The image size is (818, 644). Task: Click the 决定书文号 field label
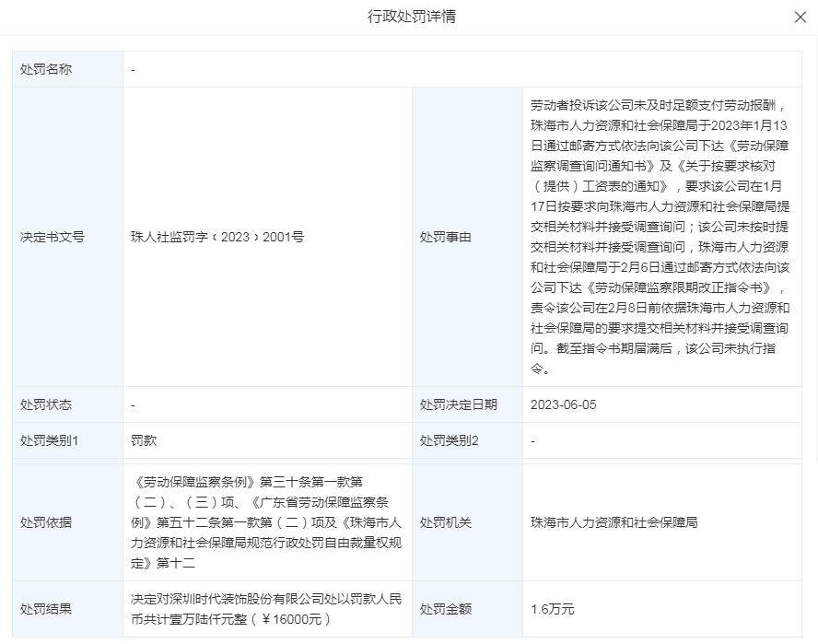[53, 237]
